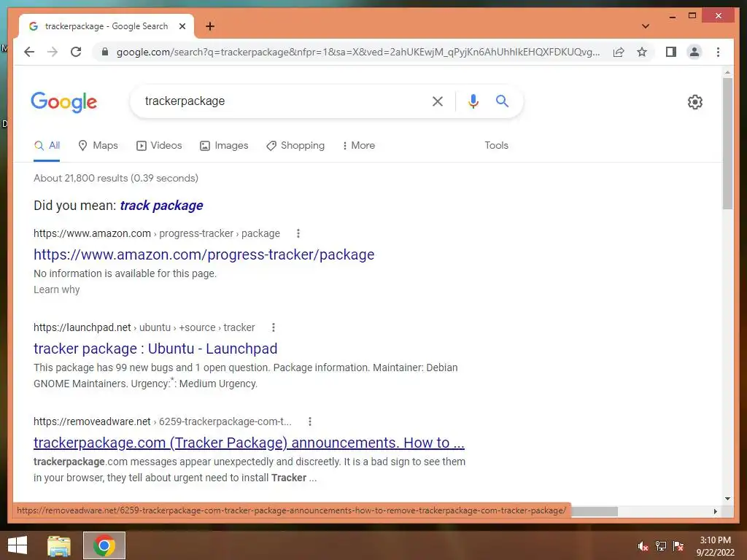Open the search Tools options
This screenshot has height=560, width=747.
click(496, 146)
